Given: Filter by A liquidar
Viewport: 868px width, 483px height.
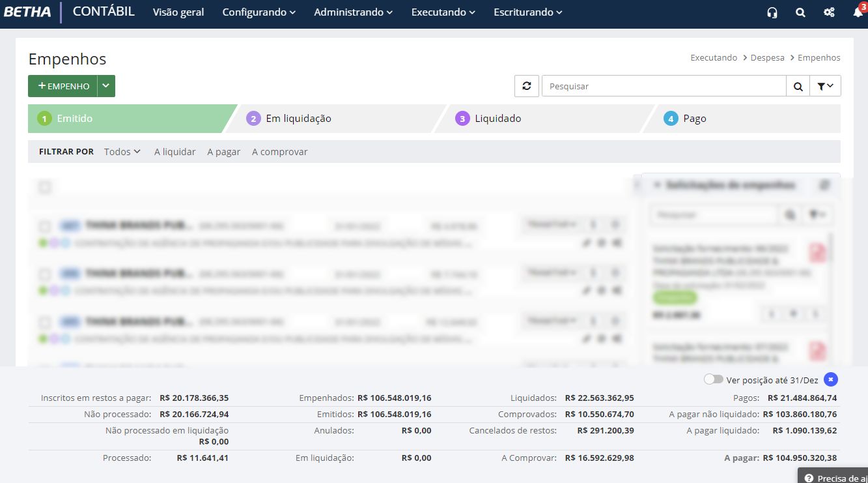Looking at the screenshot, I should (175, 152).
